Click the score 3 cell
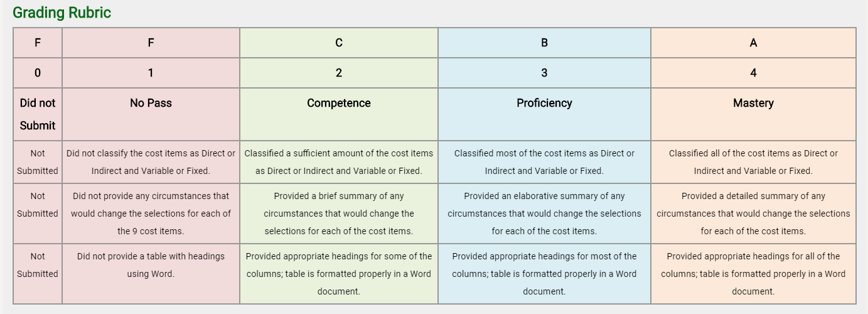Viewport: 868px width, 314px height. pyautogui.click(x=544, y=73)
